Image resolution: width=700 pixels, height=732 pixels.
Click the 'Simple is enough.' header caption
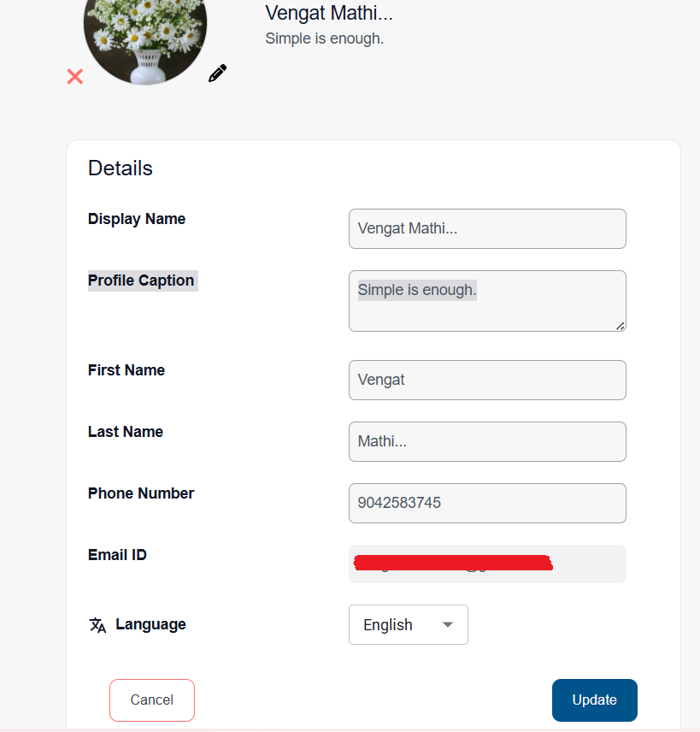[324, 38]
